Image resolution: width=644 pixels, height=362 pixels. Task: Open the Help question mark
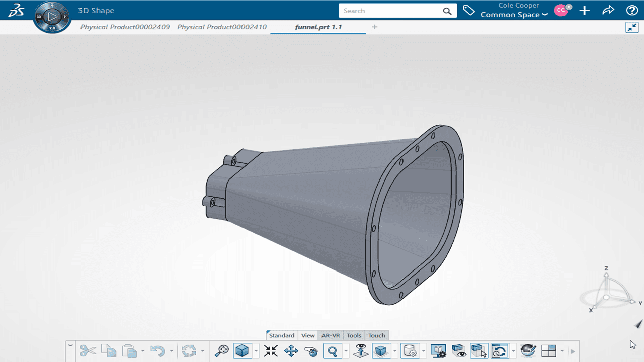632,11
